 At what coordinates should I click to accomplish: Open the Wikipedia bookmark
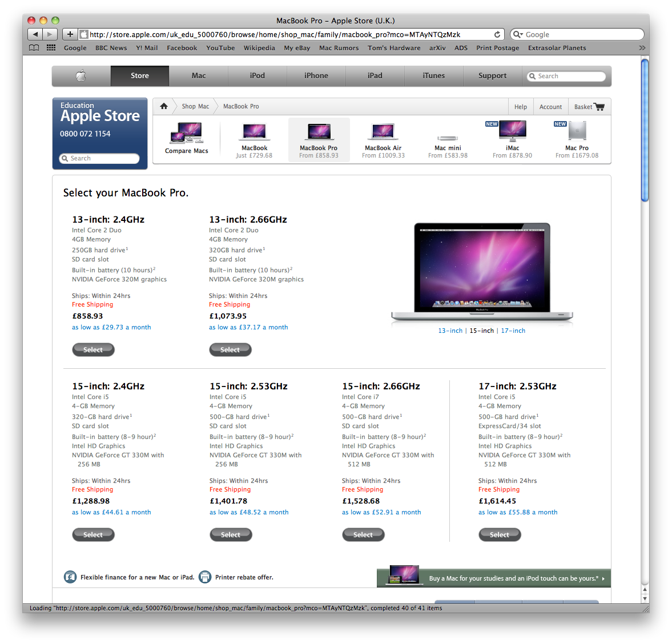(259, 48)
